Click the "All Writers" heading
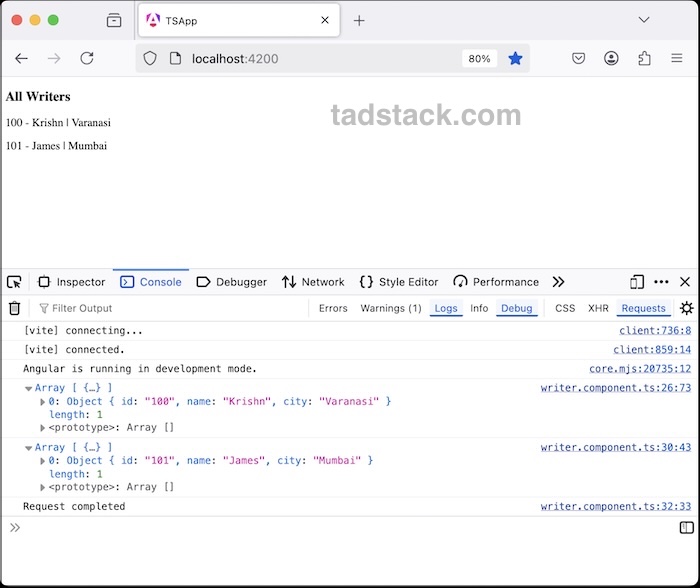The image size is (700, 588). [38, 96]
